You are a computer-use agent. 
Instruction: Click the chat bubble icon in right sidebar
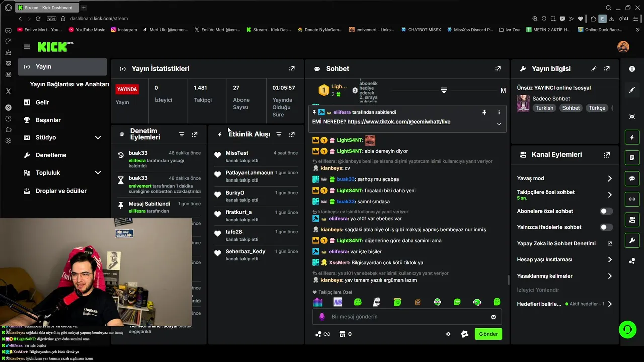pos(632,178)
